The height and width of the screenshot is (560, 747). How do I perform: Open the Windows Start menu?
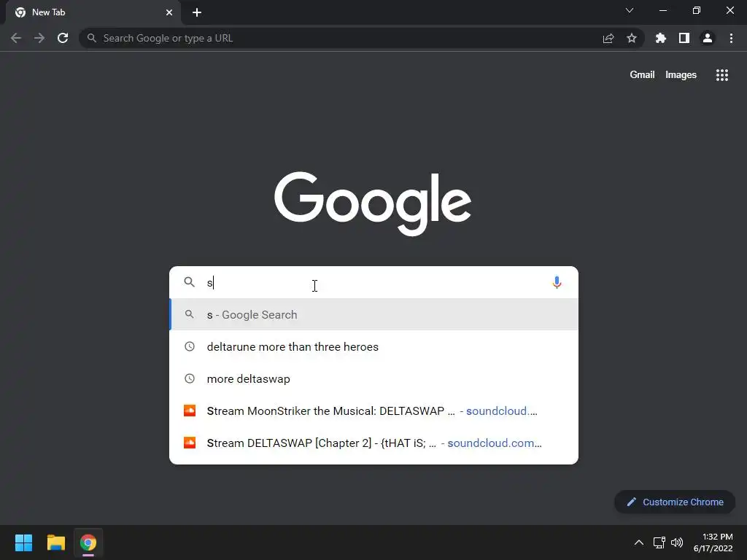click(x=23, y=542)
